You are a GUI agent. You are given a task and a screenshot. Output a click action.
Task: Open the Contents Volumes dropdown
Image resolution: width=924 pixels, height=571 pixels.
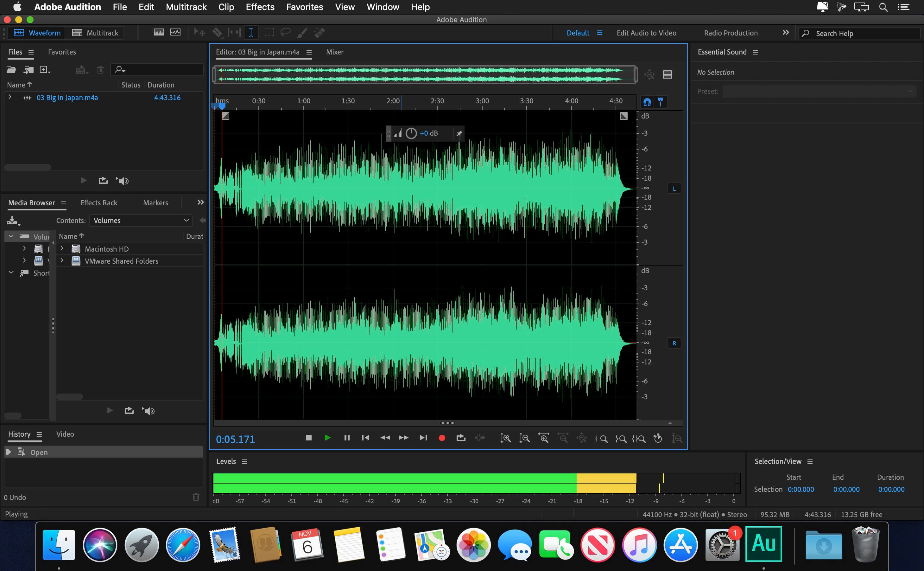[141, 221]
